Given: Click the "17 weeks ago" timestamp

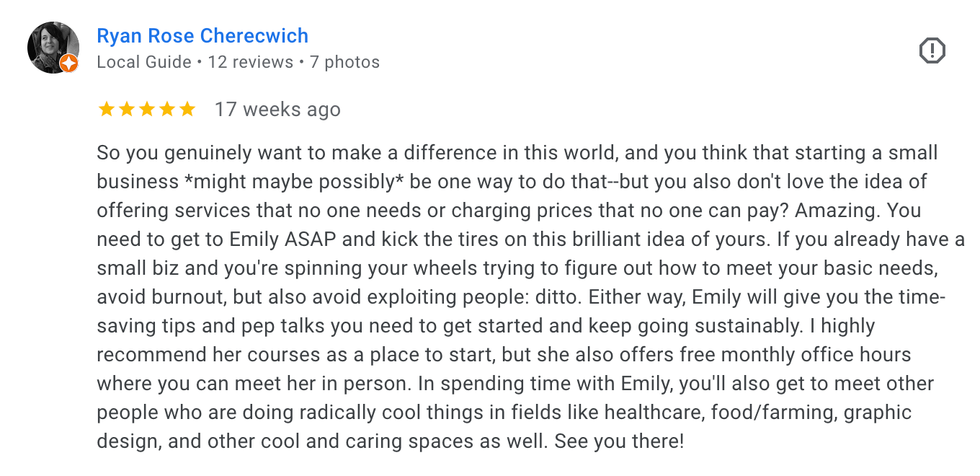Looking at the screenshot, I should click(277, 110).
